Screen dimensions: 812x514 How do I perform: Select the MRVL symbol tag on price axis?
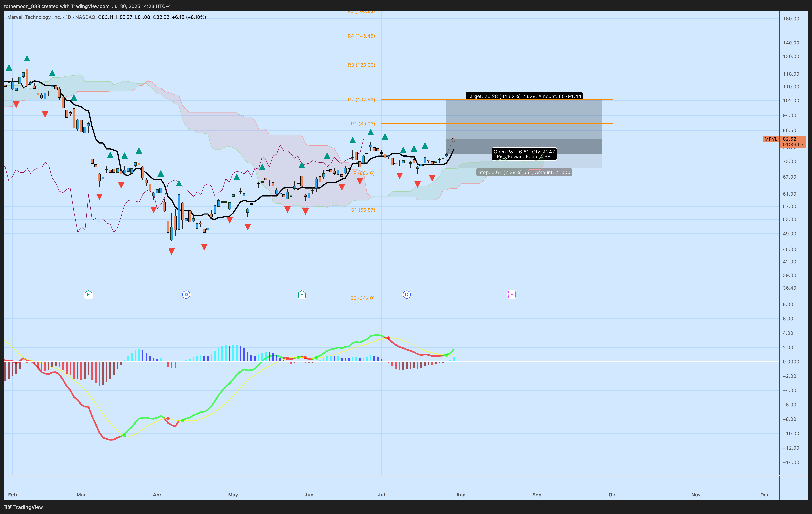click(x=771, y=139)
